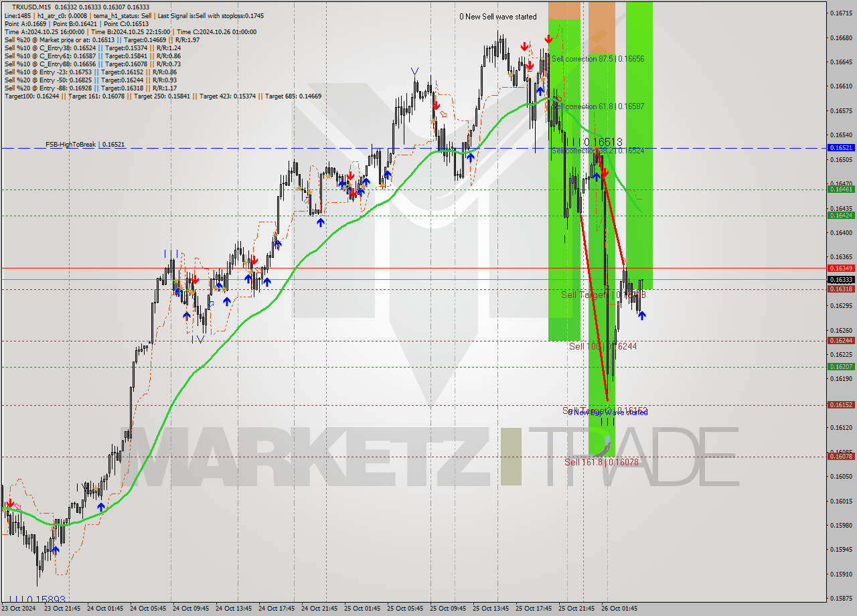Click the green 0.16424 price tag

(841, 215)
